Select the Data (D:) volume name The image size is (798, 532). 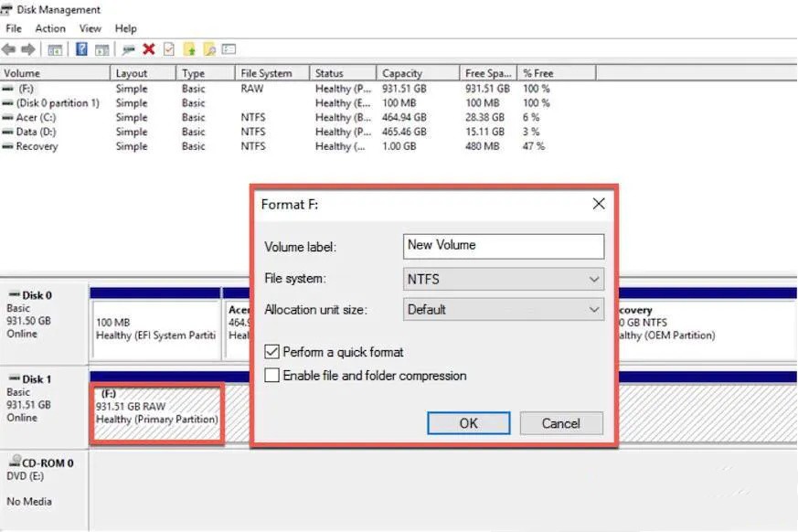pyautogui.click(x=36, y=132)
